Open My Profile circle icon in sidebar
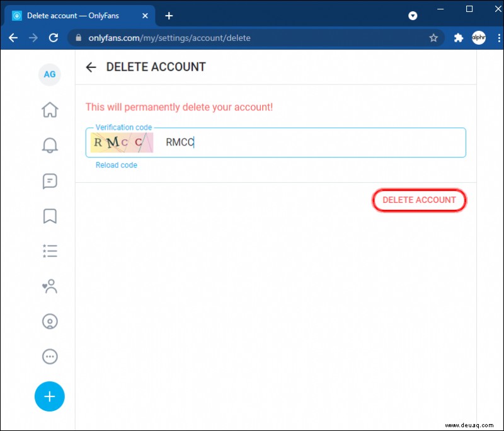Screen dimensions: 504x431 point(50,321)
